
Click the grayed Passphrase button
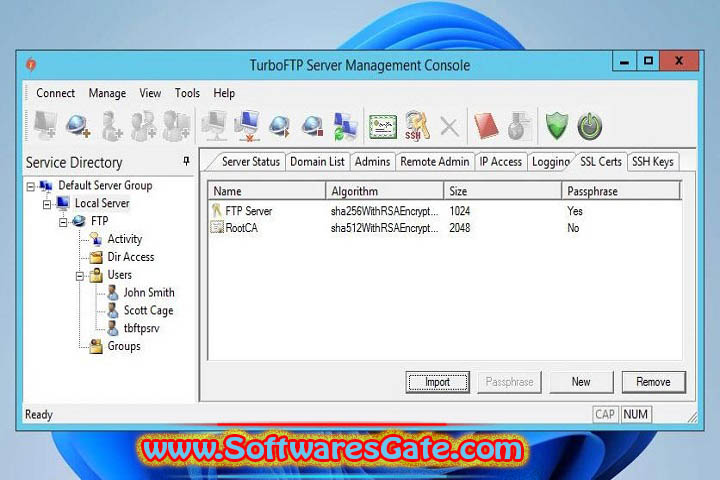pos(509,382)
